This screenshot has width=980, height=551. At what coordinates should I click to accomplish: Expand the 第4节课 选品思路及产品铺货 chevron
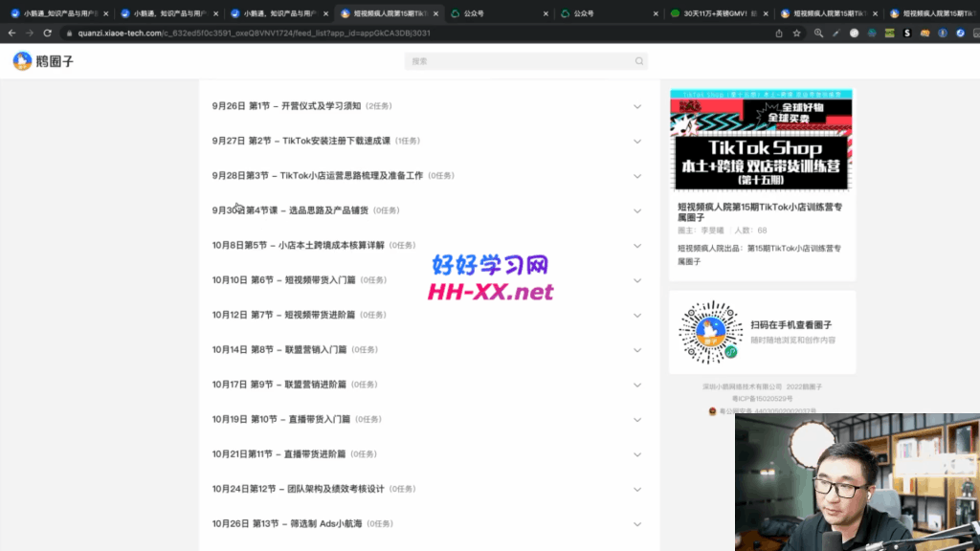click(636, 210)
